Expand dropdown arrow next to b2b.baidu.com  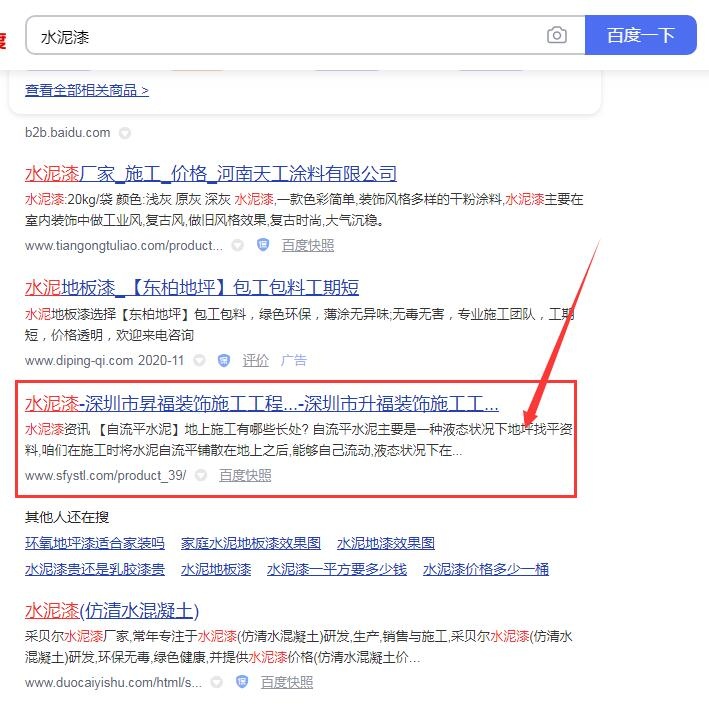click(124, 132)
